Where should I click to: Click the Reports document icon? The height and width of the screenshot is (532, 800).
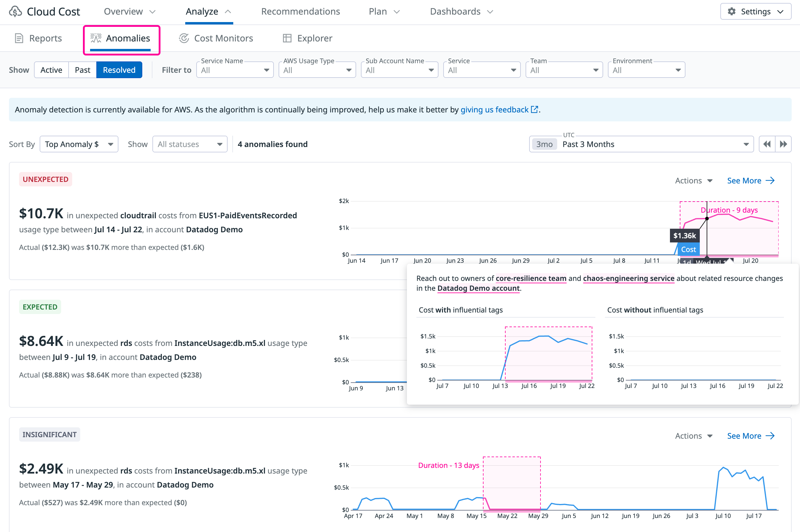click(19, 38)
